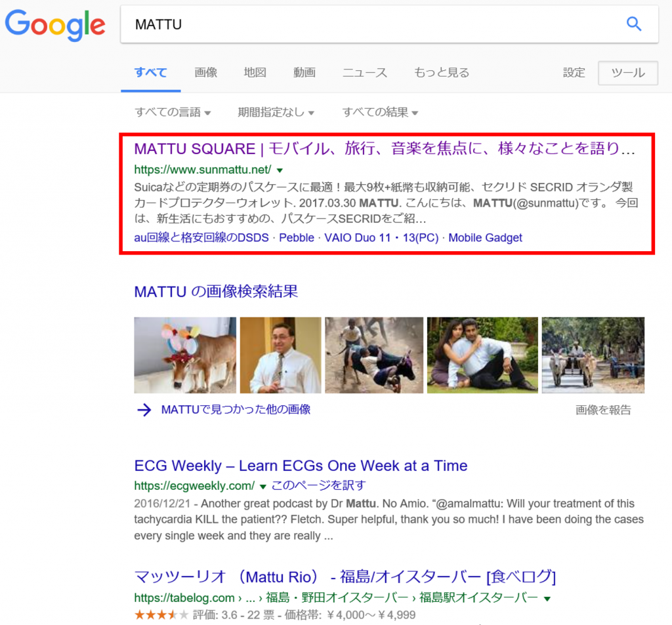Open the Mobile Gadget sitelink
This screenshot has height=625, width=672.
[x=485, y=238]
